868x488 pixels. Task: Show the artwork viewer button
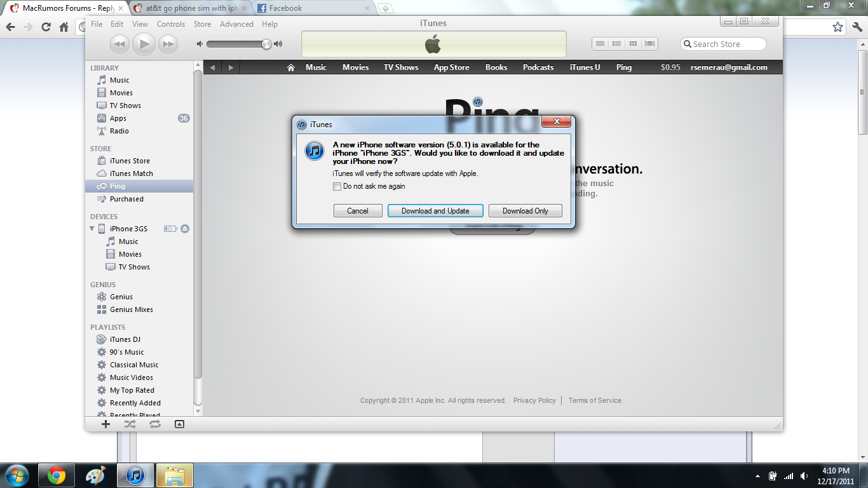point(179,424)
